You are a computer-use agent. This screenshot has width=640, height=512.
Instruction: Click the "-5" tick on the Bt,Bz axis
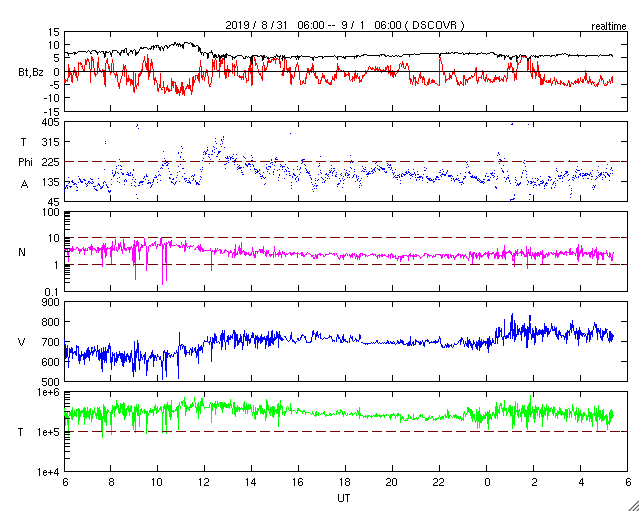coord(53,85)
